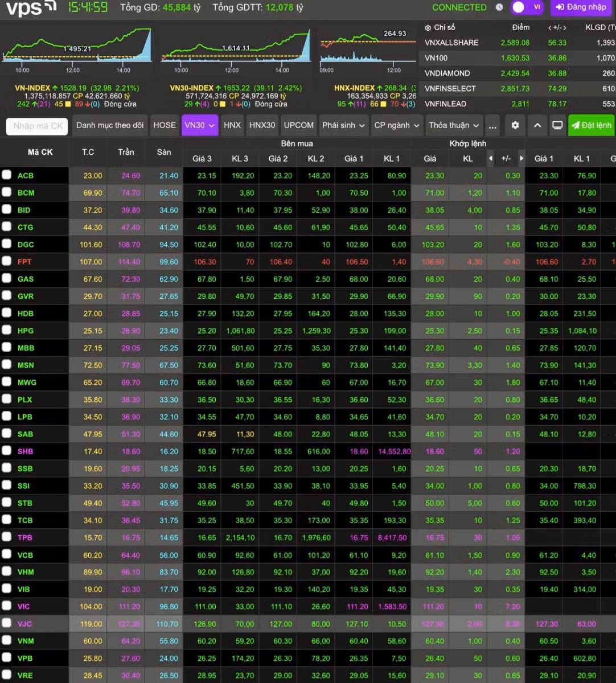Click stock symbol VCB
This screenshot has width=616, height=683.
25,555
